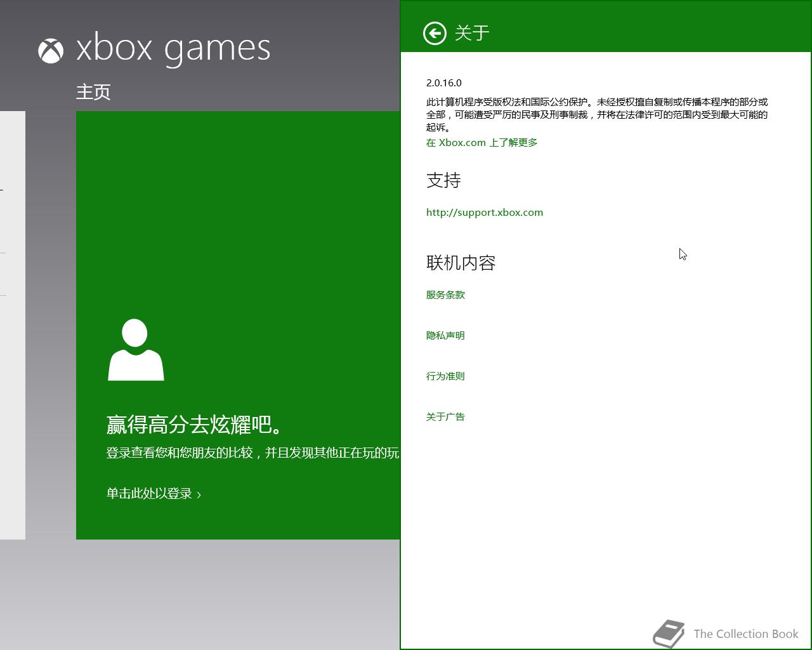This screenshot has width=812, height=650.
Task: Open the 服务条款 link
Action: point(445,295)
